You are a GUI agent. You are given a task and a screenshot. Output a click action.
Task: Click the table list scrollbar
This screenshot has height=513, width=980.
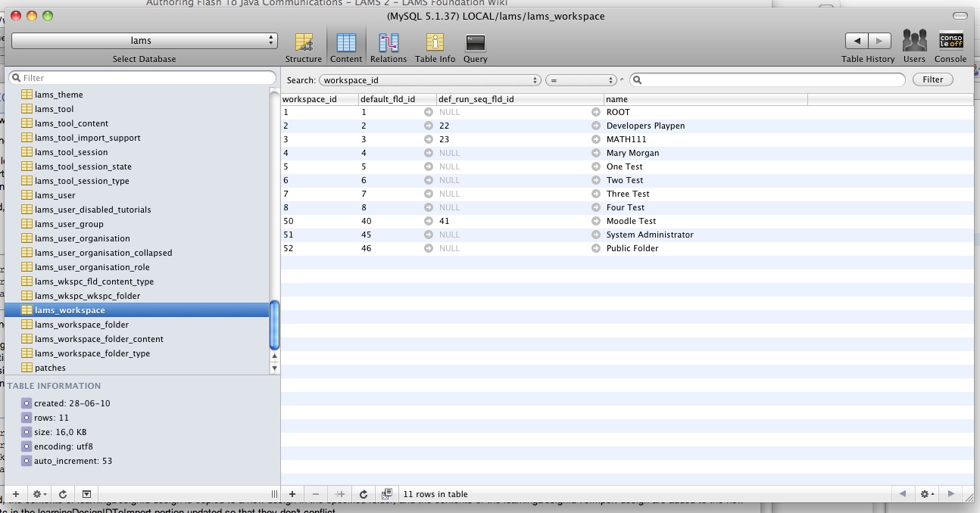tap(274, 325)
